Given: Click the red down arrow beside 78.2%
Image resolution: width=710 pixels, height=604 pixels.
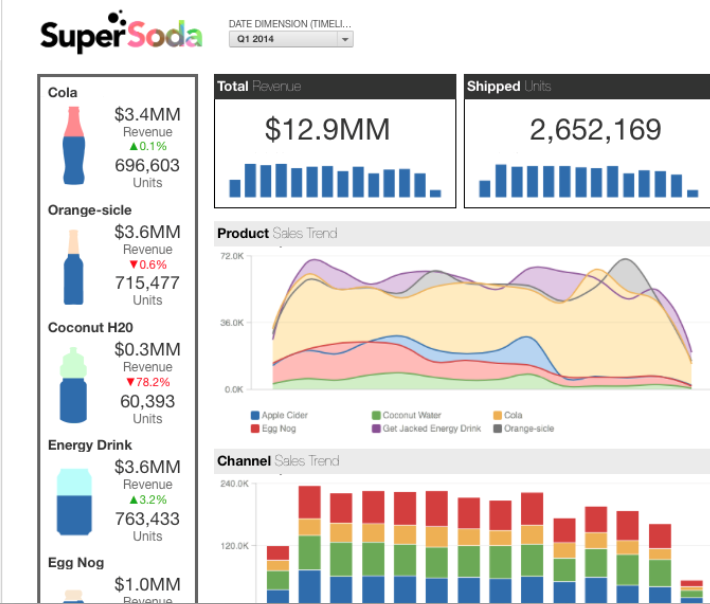Looking at the screenshot, I should tap(130, 382).
